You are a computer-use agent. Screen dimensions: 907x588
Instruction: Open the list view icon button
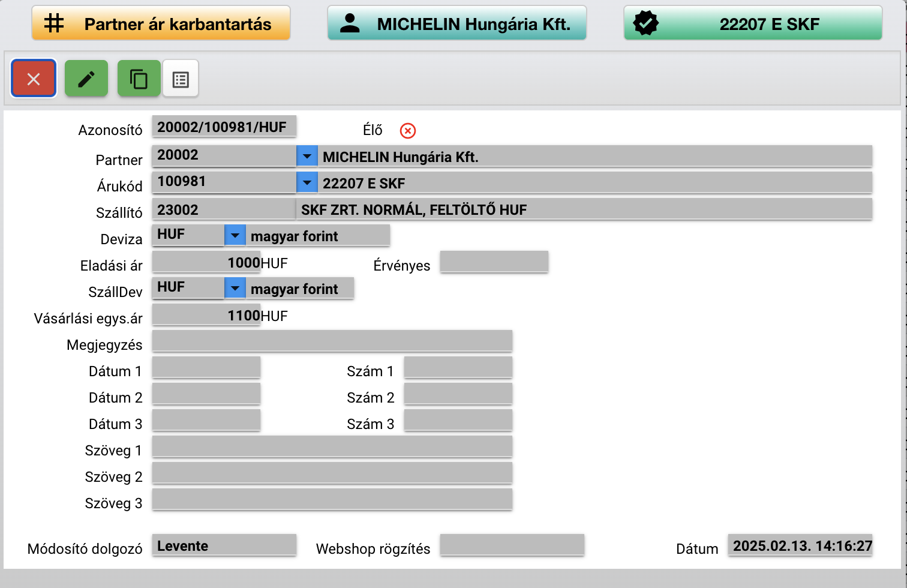(x=181, y=79)
